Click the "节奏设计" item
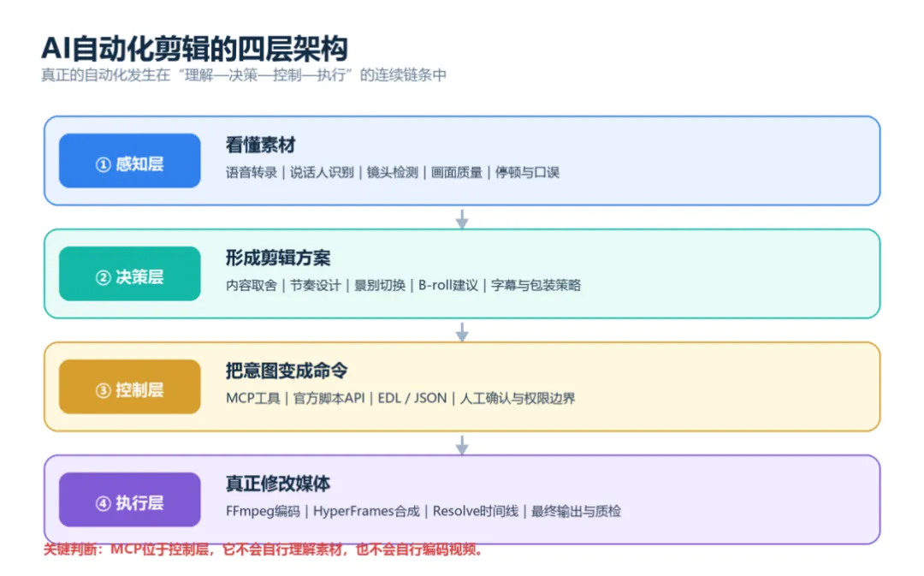Viewport: 924px width, 576px height. (315, 285)
